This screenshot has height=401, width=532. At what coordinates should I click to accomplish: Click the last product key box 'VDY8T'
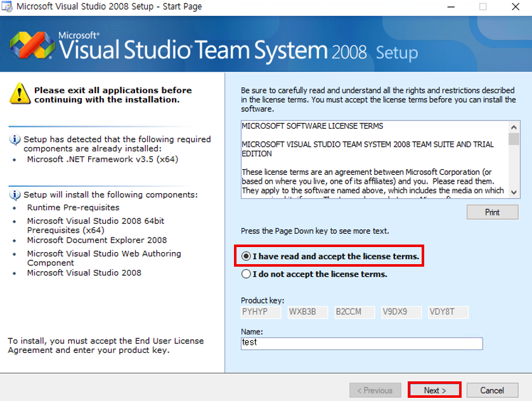point(448,312)
